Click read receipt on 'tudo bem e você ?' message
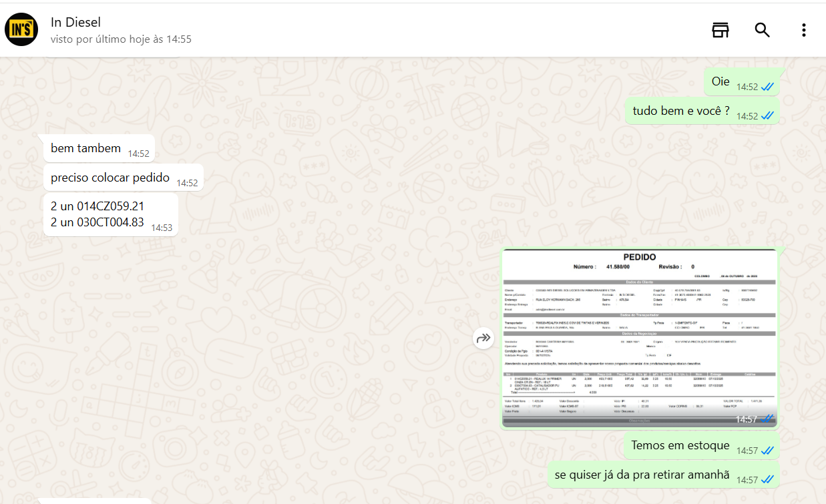 pos(767,116)
